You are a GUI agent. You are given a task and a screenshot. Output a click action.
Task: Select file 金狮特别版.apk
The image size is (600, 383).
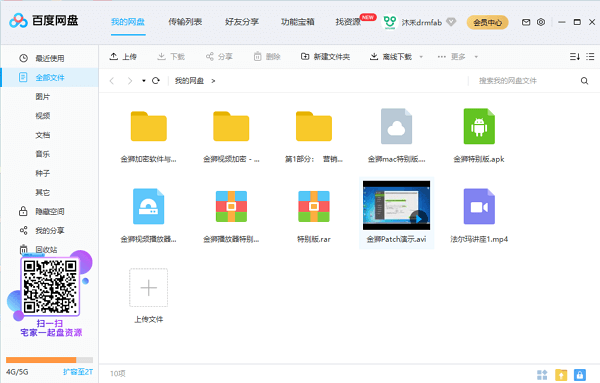pyautogui.click(x=479, y=137)
